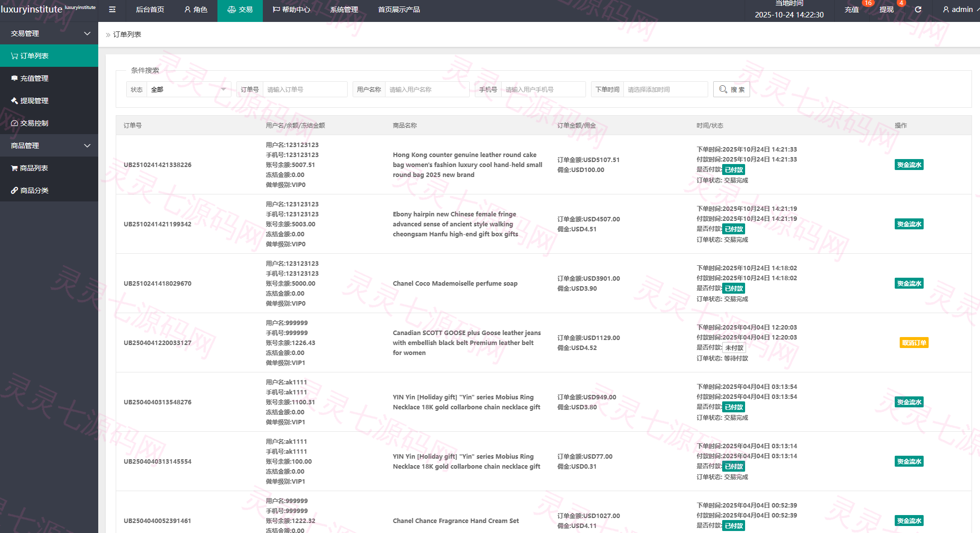Viewport: 980px width, 533px height.
Task: Open 系统管理 menu
Action: point(344,9)
